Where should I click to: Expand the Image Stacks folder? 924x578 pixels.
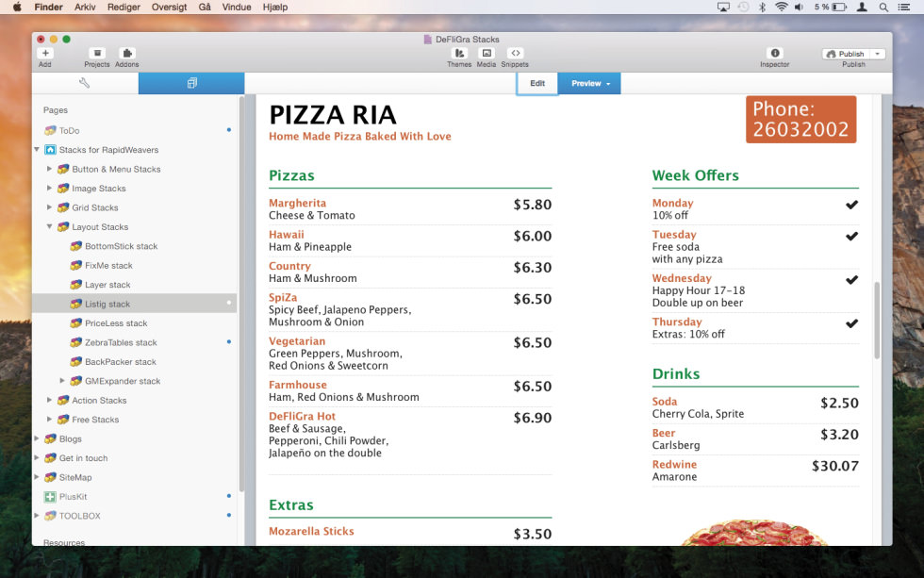tap(49, 189)
